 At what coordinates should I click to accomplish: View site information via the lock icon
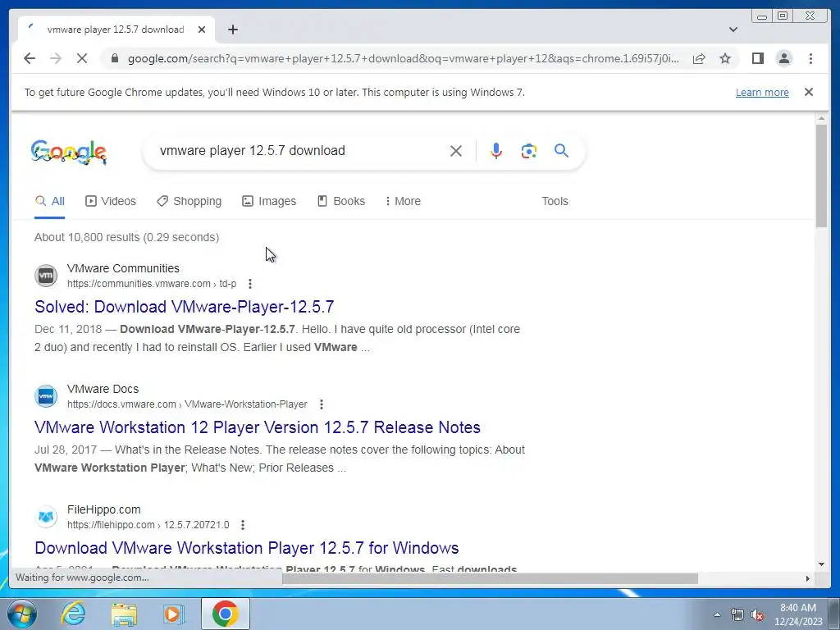[114, 58]
